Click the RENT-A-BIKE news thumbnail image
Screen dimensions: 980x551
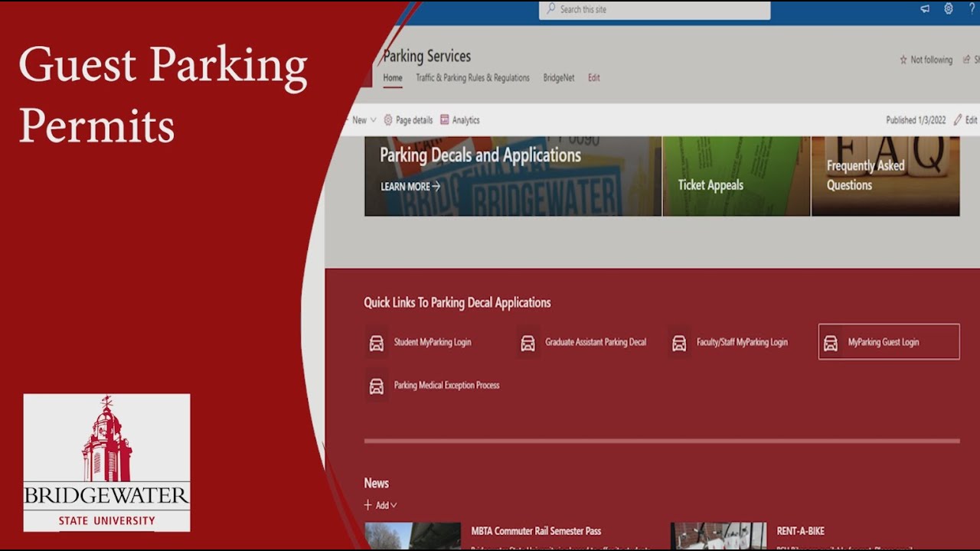[719, 536]
